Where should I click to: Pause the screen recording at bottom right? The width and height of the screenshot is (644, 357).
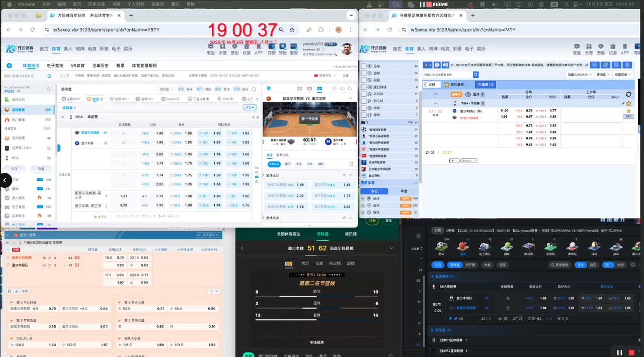click(x=620, y=352)
